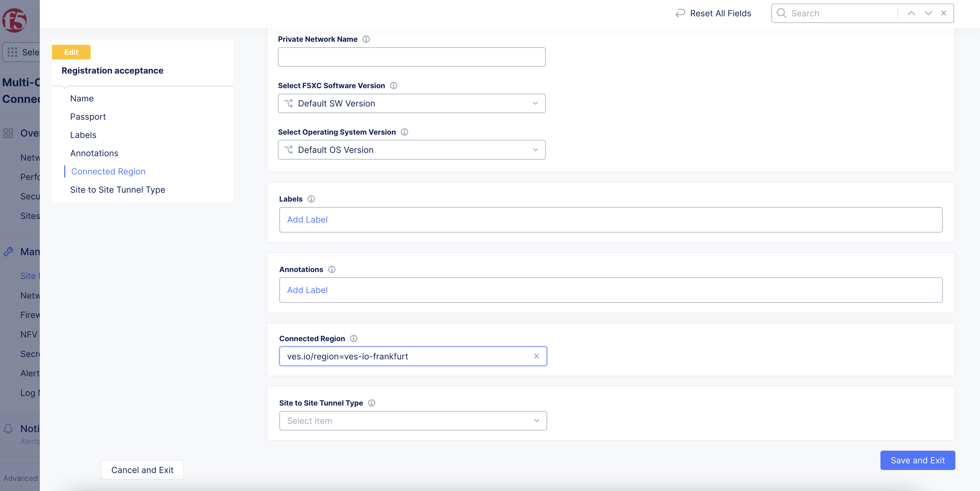Open the service selector grid icon
The height and width of the screenshot is (491, 980).
(x=12, y=52)
